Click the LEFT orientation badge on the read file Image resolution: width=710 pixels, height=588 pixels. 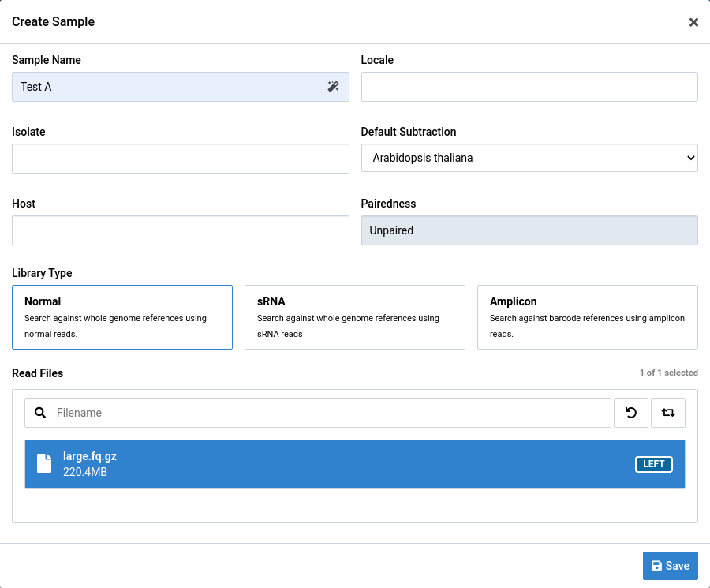pyautogui.click(x=653, y=464)
